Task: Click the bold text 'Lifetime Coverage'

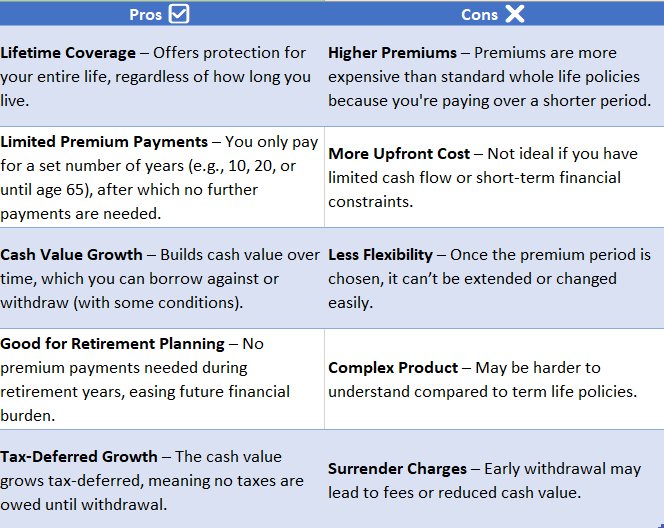Action: tap(68, 53)
